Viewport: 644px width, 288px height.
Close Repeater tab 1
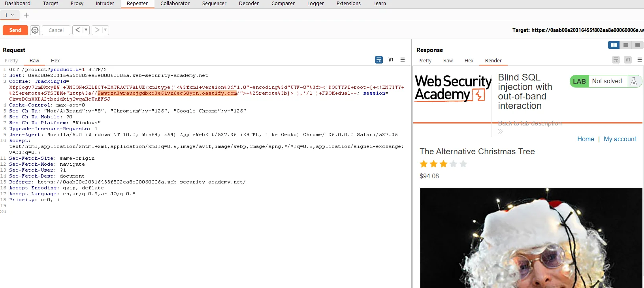point(12,15)
